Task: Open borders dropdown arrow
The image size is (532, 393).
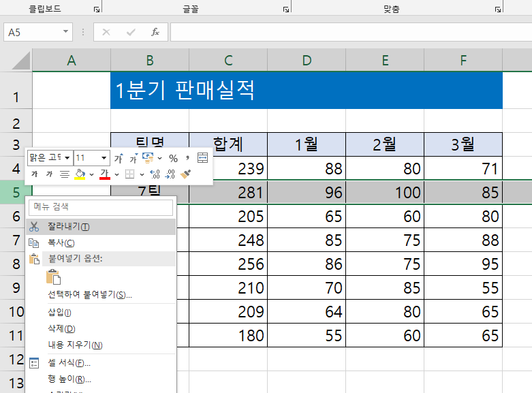Action: 142,174
